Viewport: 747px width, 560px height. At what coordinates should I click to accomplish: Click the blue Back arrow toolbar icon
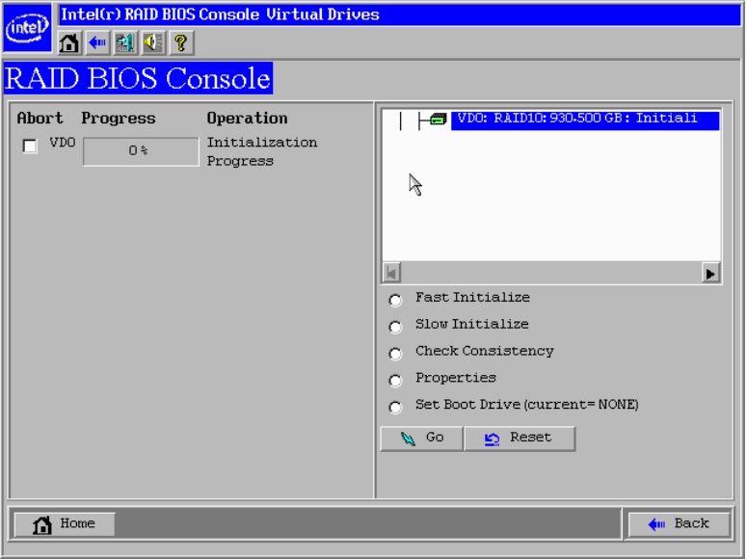pos(97,43)
